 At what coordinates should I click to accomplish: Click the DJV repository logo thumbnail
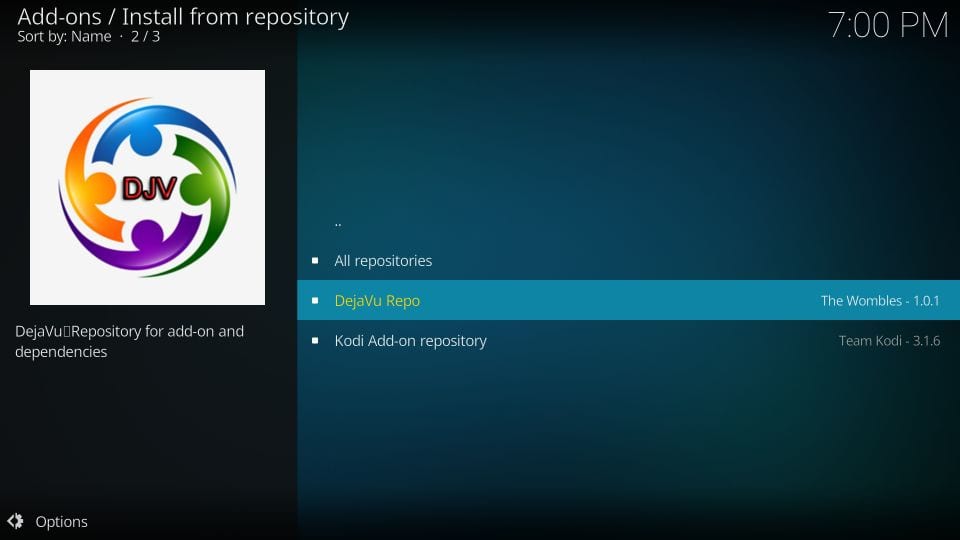148,187
